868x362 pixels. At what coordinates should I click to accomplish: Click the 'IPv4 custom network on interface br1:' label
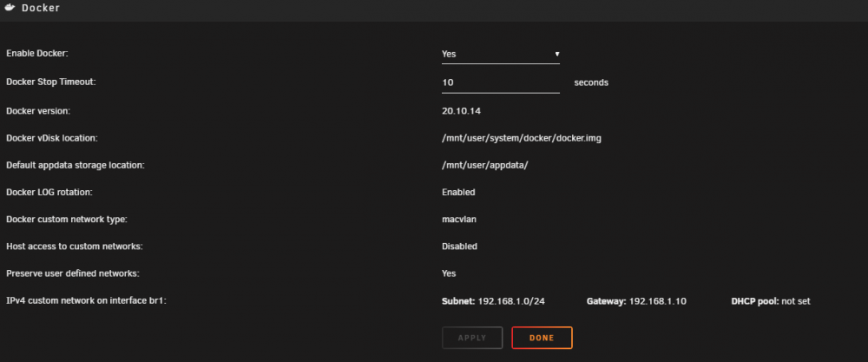click(86, 301)
